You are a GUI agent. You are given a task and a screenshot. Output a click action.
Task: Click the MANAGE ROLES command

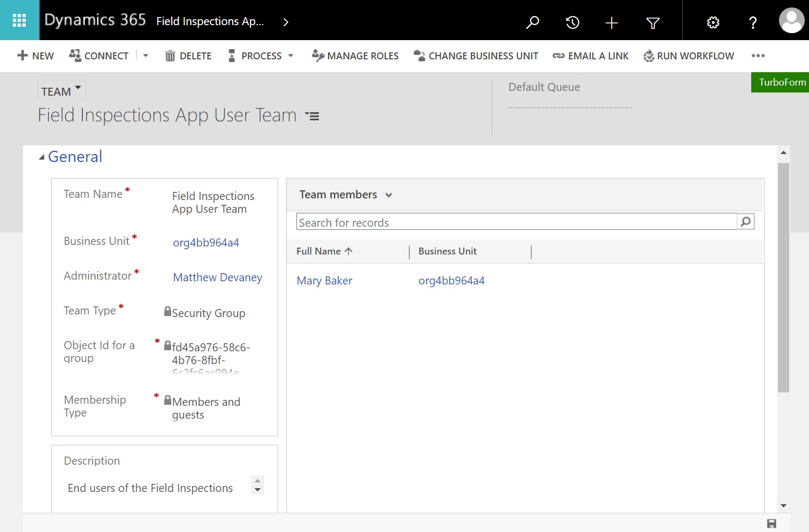pos(355,56)
